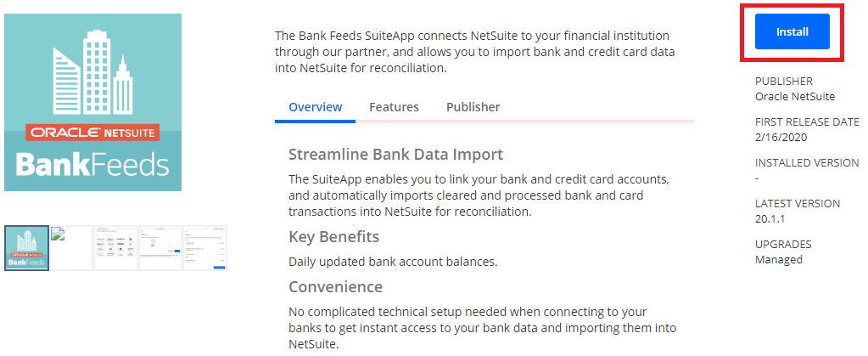Screen dimensions: 868x356
Task: Click the Oracle NetSuite red badge on logo
Action: 92,133
